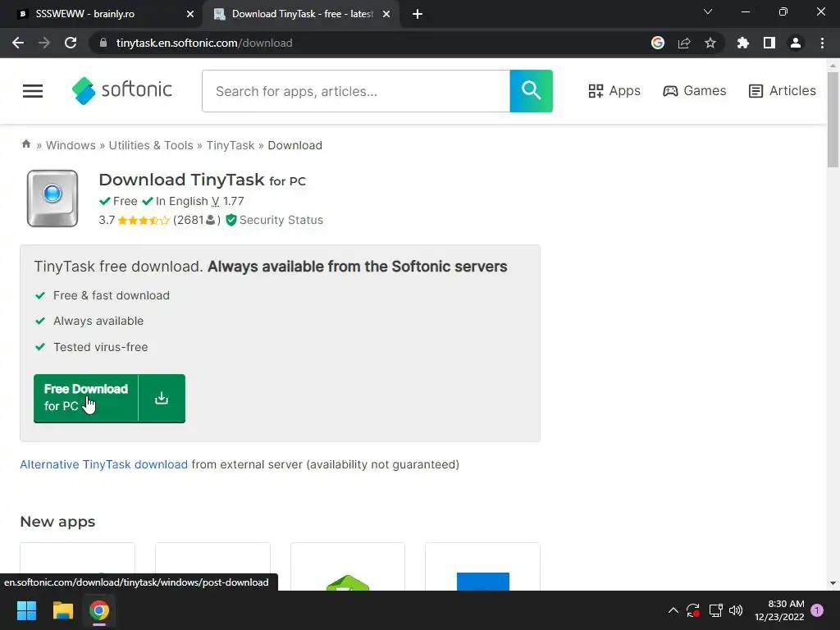Close the brainly.ro tab
This screenshot has height=630, width=840.
[190, 15]
